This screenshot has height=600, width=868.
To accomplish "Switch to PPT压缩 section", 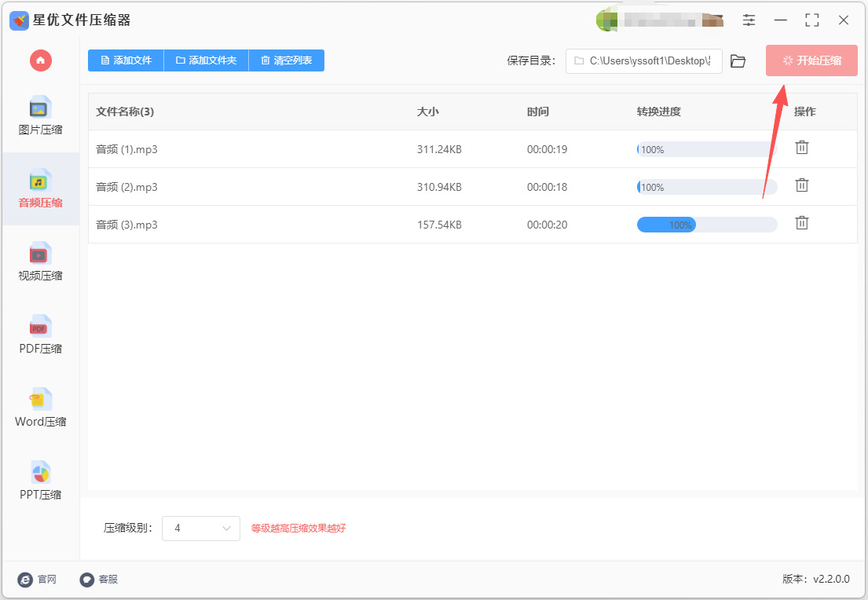I will click(40, 481).
